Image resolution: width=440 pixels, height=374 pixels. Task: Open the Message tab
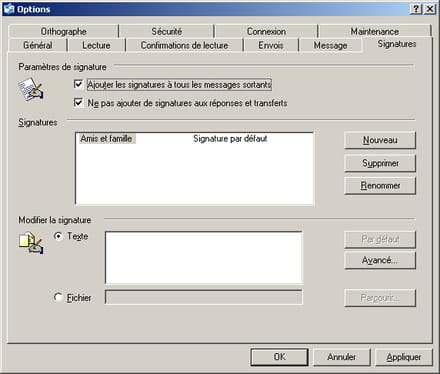(330, 45)
